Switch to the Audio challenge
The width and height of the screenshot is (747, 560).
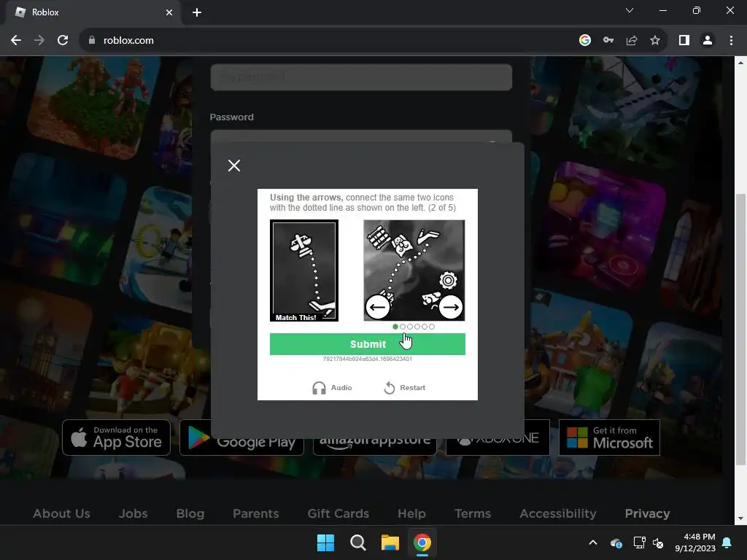pyautogui.click(x=332, y=388)
